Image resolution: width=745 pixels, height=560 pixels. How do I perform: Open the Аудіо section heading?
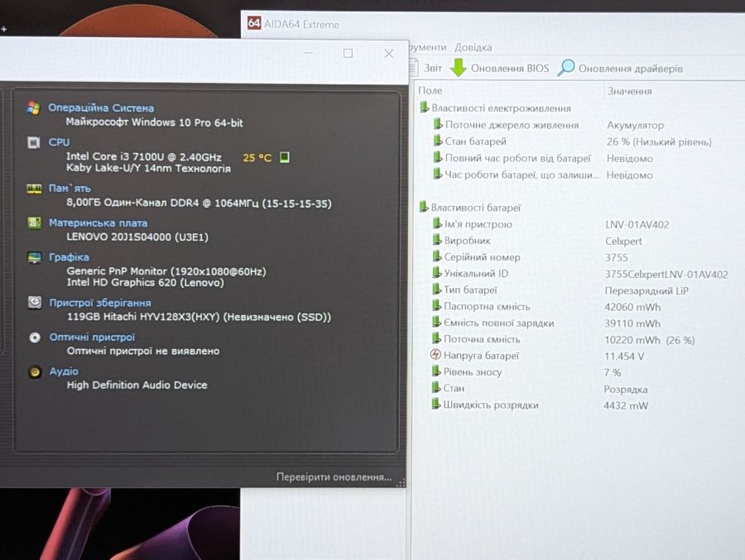64,371
